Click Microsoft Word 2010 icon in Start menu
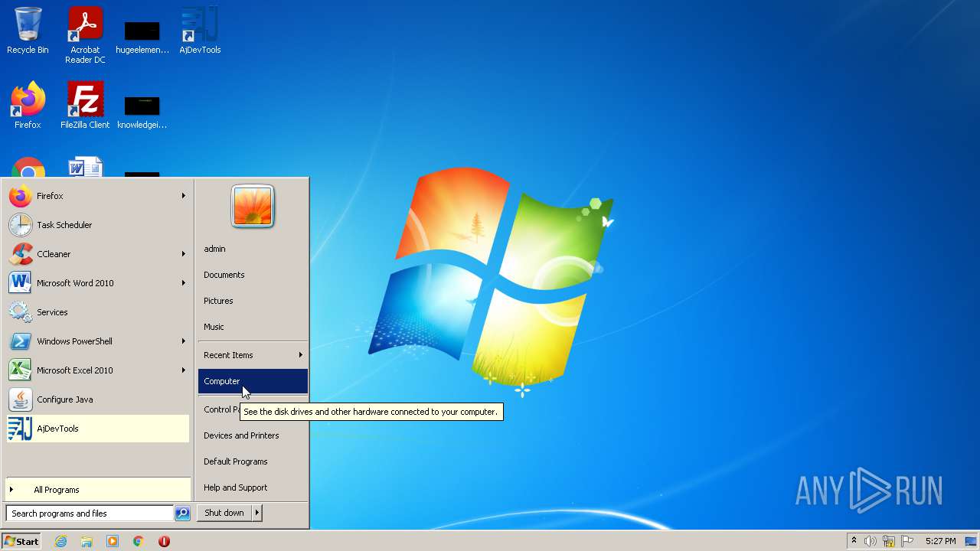Viewport: 980px width, 551px height. pyautogui.click(x=21, y=283)
